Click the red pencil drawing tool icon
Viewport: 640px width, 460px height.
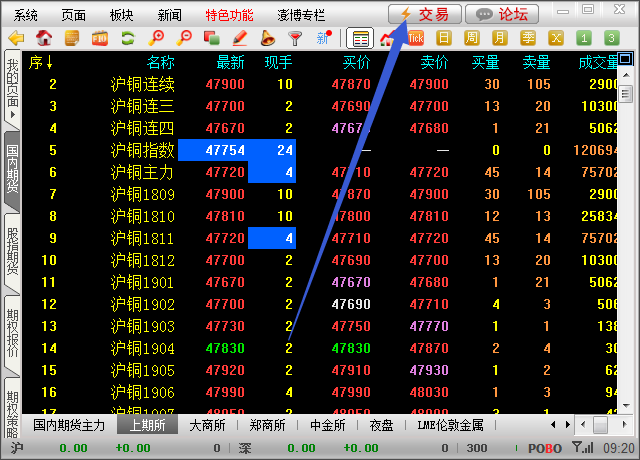(240, 39)
